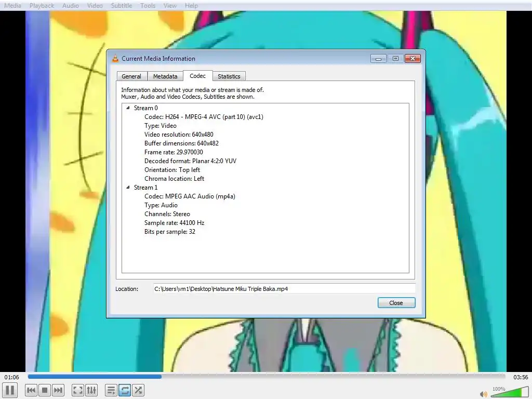Click the elapsed time 01:06 label
The height and width of the screenshot is (399, 532).
click(x=12, y=377)
